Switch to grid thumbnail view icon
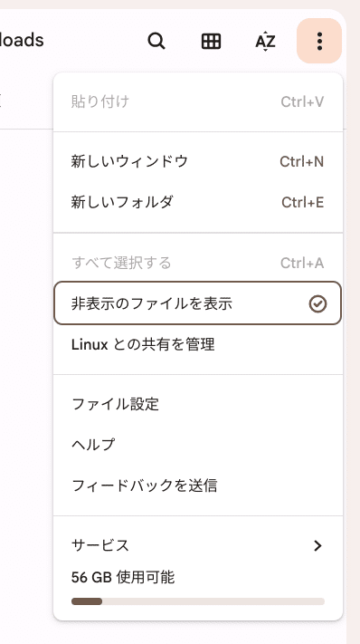Image resolution: width=360 pixels, height=644 pixels. pyautogui.click(x=211, y=41)
